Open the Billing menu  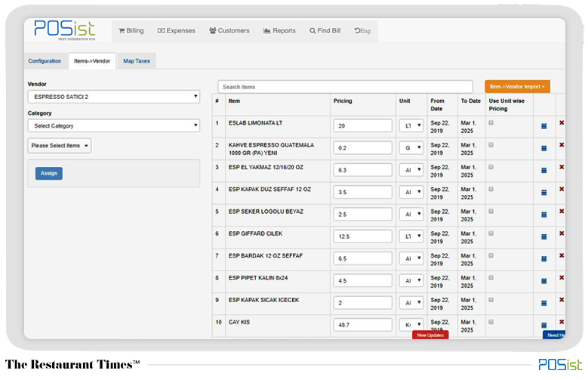coord(131,31)
